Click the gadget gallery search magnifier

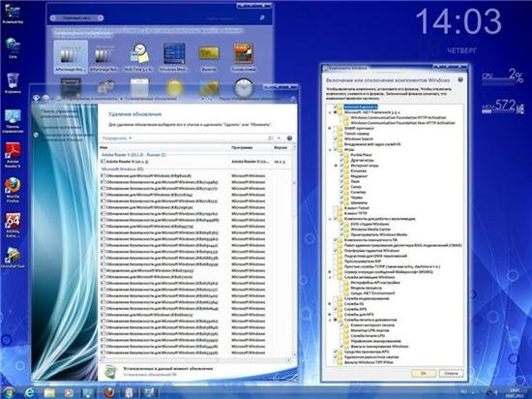(262, 18)
